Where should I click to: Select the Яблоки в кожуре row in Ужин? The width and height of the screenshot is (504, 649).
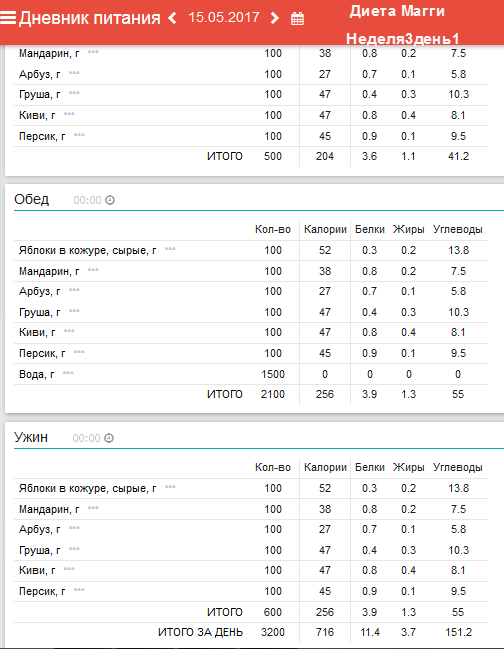click(250, 488)
